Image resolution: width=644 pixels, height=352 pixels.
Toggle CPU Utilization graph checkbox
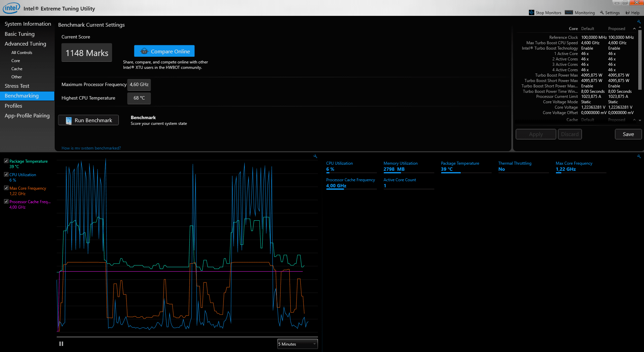(x=6, y=174)
